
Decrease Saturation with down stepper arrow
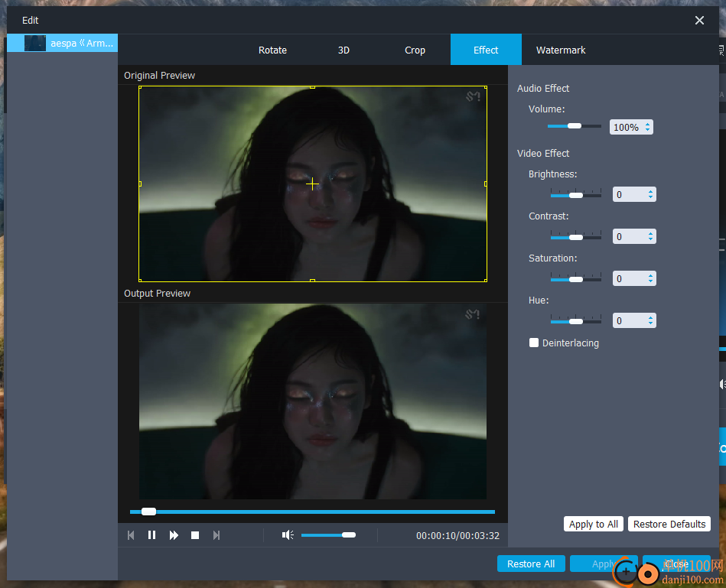650,281
